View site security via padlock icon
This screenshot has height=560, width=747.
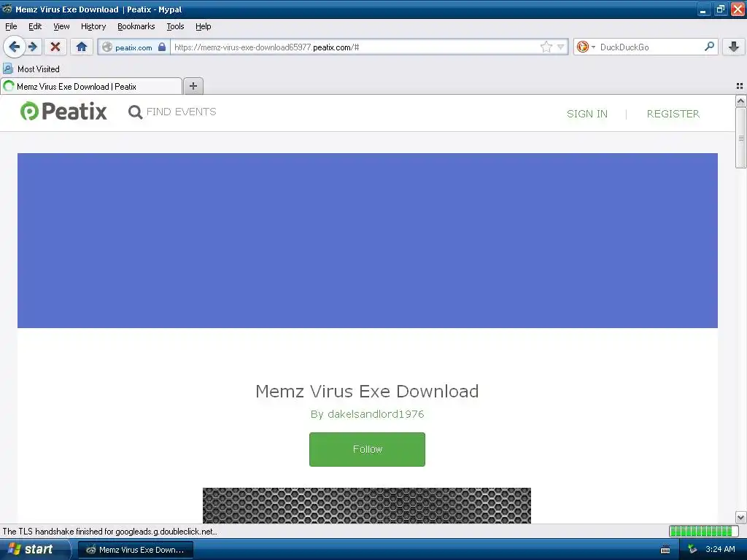click(162, 47)
